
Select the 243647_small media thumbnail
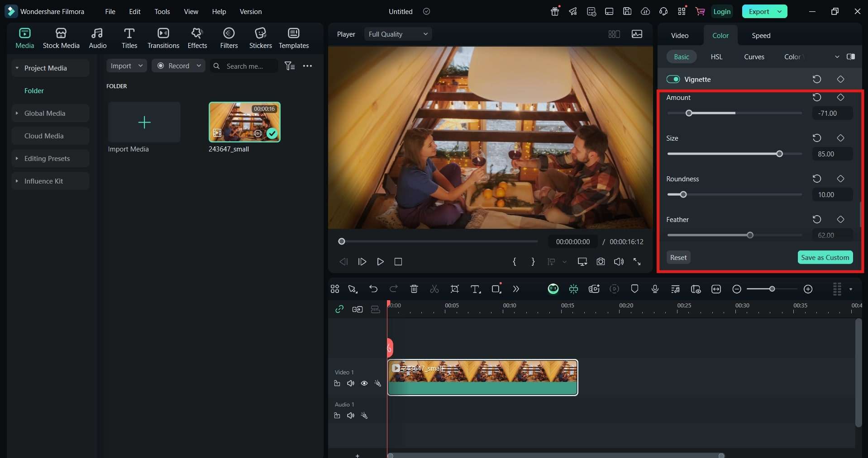[x=244, y=122]
